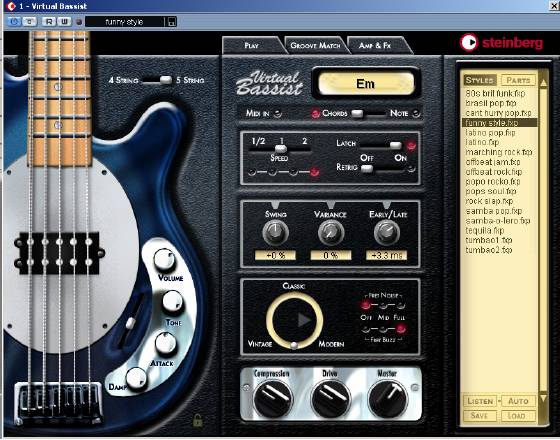Click the W write-automation button
Screen dimensions: 560x440
click(x=64, y=21)
